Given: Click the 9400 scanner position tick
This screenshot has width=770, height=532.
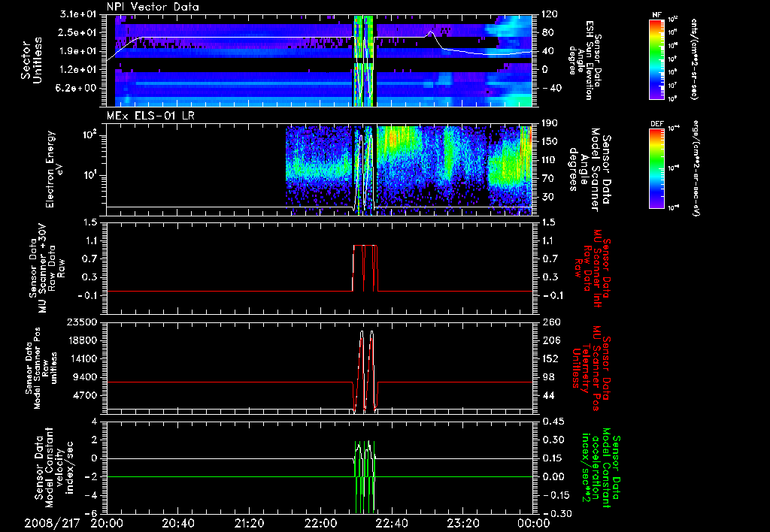Looking at the screenshot, I should pyautogui.click(x=85, y=377).
